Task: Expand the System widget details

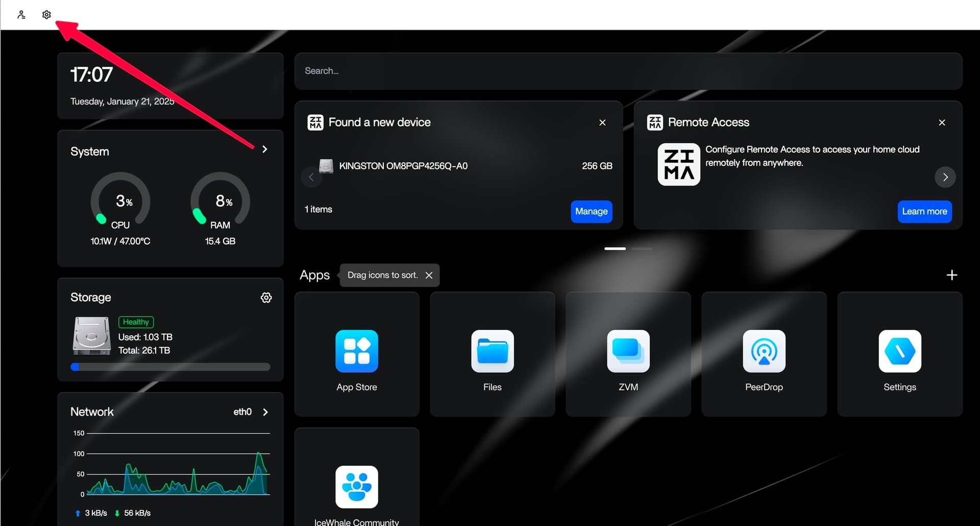Action: coord(264,150)
